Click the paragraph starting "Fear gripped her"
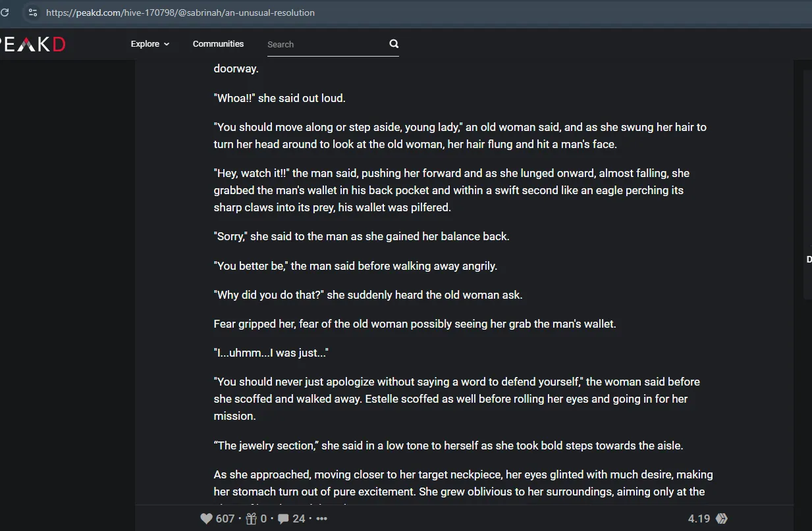812x531 pixels. [415, 324]
